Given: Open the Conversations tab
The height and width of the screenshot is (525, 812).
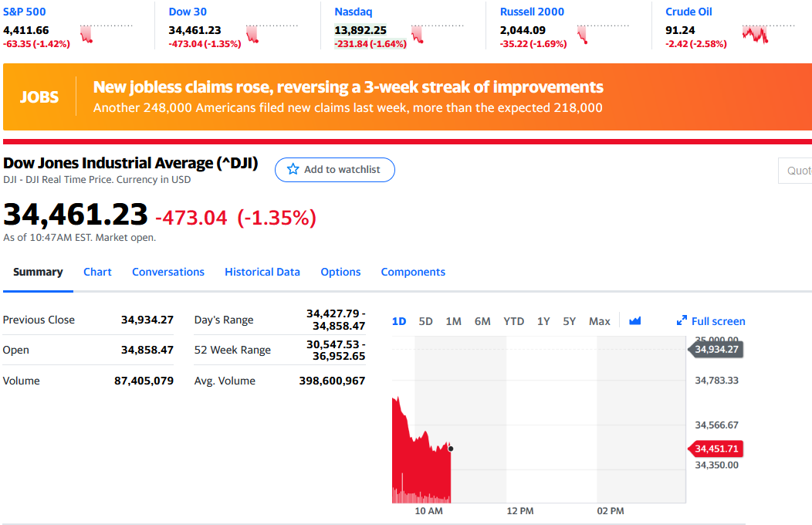Looking at the screenshot, I should click(168, 272).
